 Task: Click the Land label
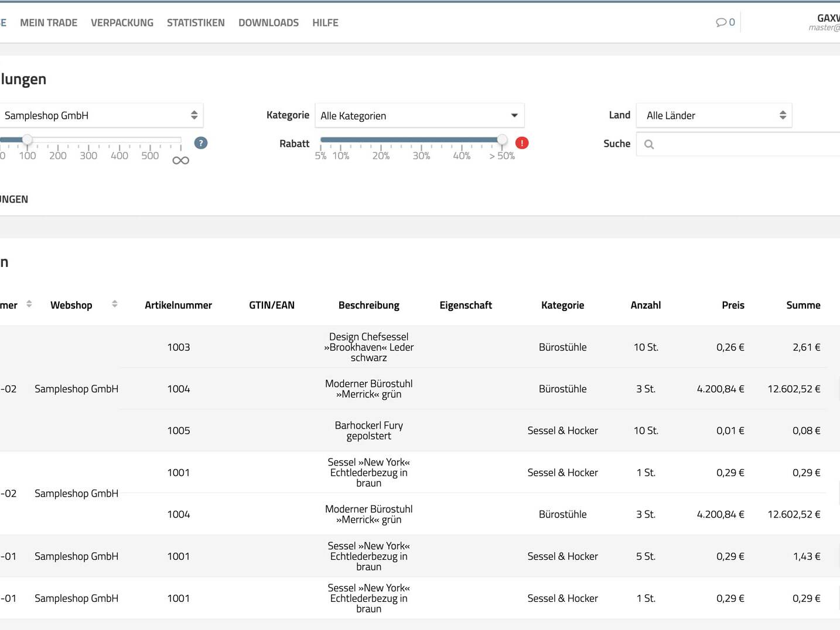619,115
